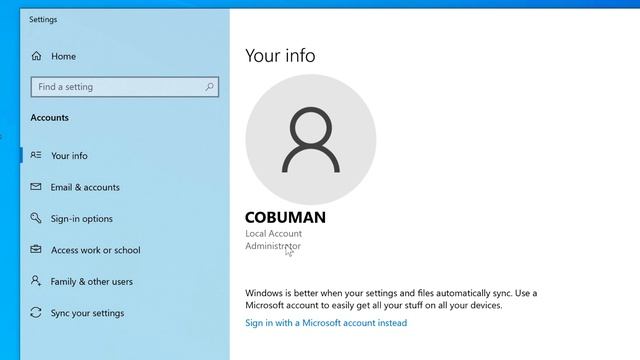Click the Sign-in options key icon
Screen dimensions: 640x360
[x=36, y=218]
